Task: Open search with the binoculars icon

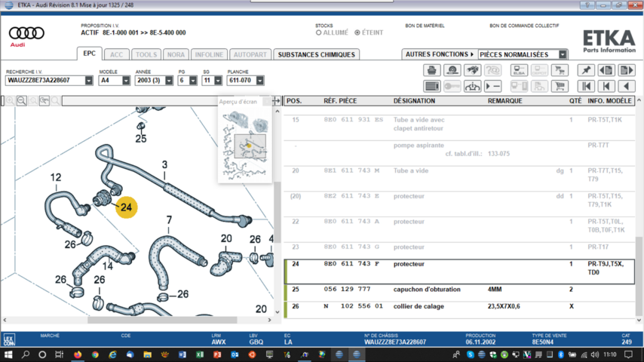Action: coord(472,70)
